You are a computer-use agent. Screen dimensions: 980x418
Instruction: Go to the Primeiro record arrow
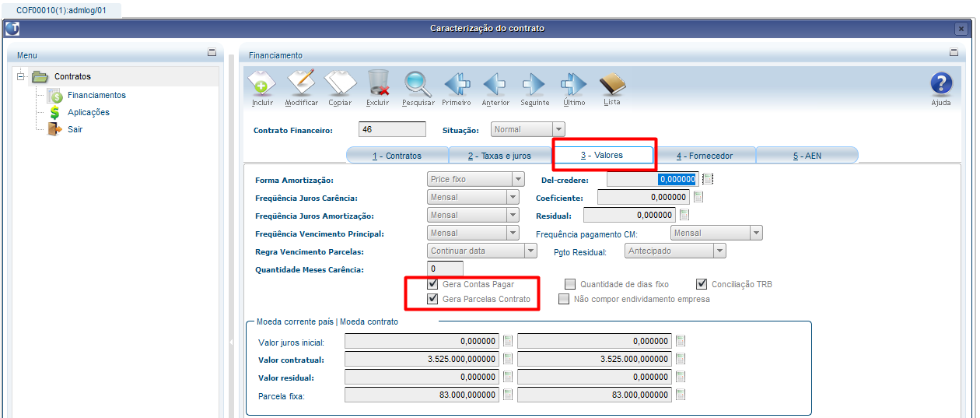coord(457,84)
